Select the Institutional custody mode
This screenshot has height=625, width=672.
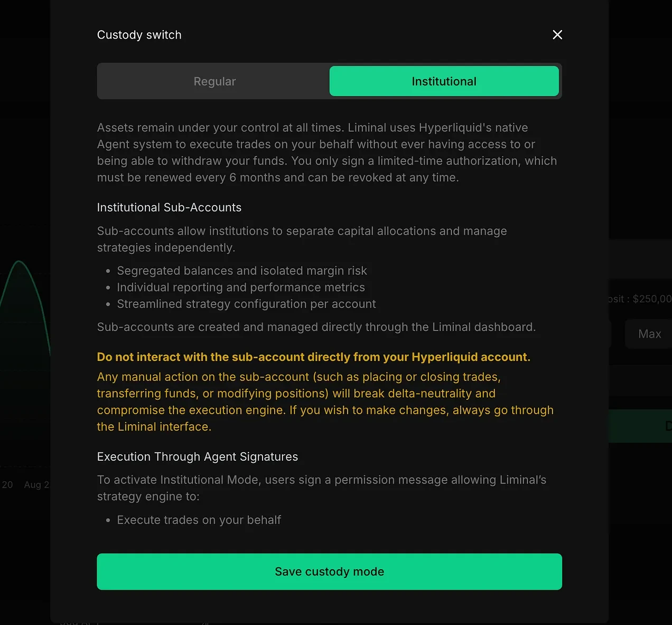(444, 81)
